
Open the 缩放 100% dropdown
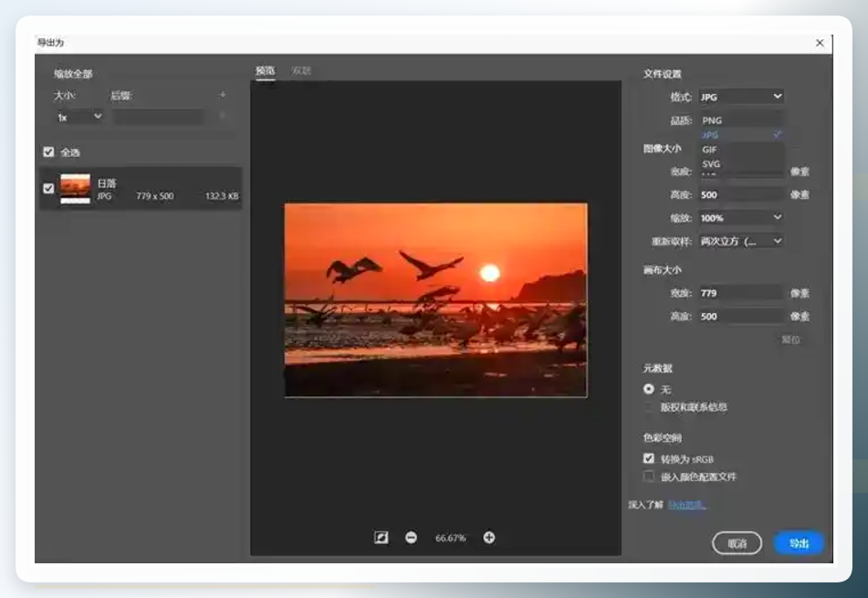click(741, 217)
